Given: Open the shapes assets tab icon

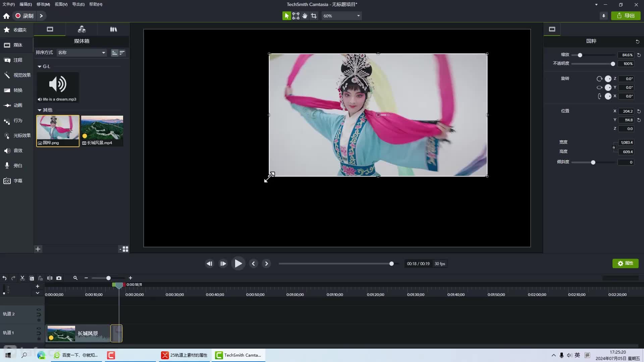Looking at the screenshot, I should click(x=82, y=29).
